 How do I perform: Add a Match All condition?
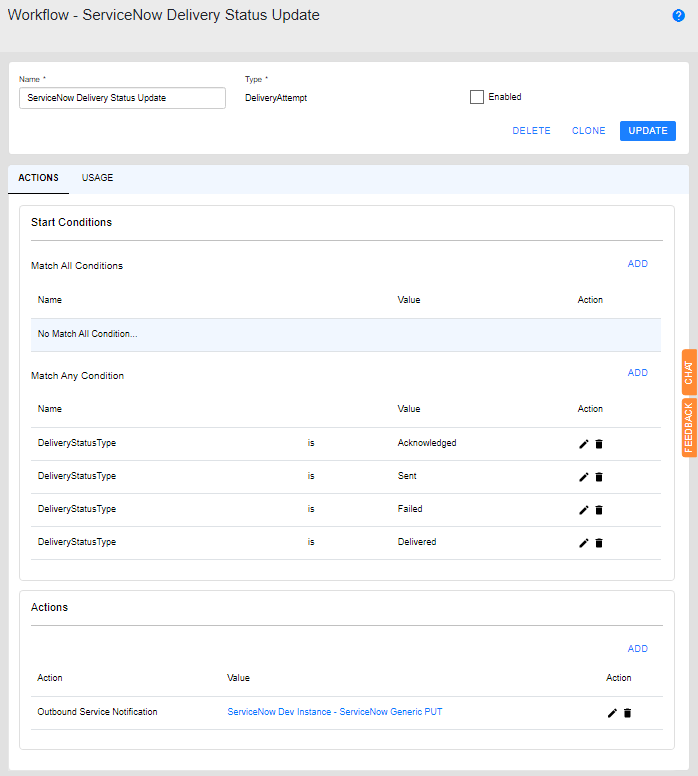pos(637,264)
